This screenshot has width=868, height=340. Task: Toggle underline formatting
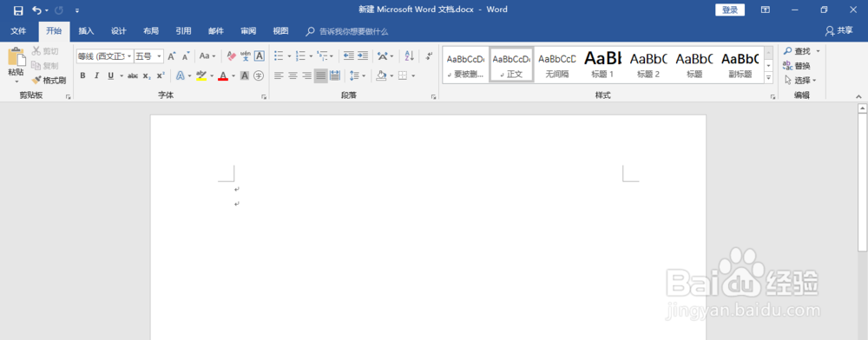[111, 75]
